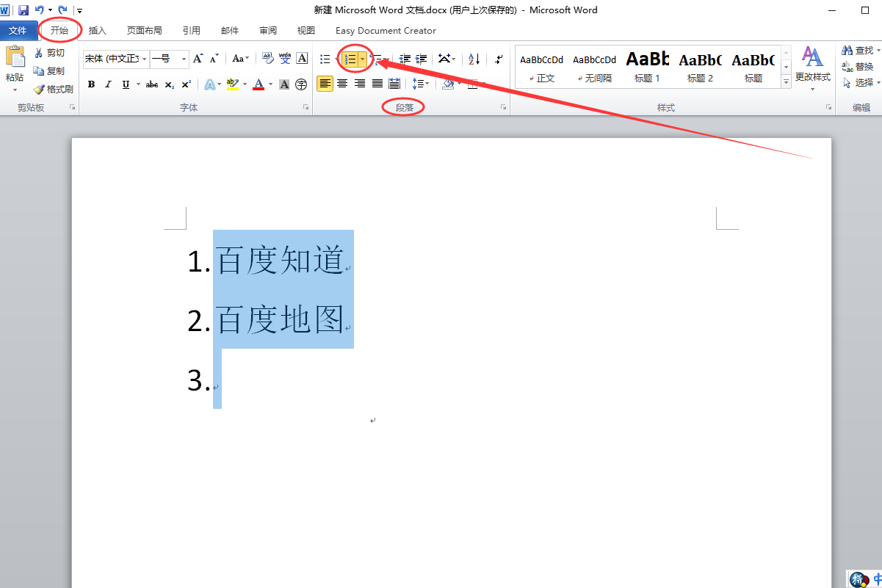Click 更改样式 (Change Styles) button

coord(812,68)
